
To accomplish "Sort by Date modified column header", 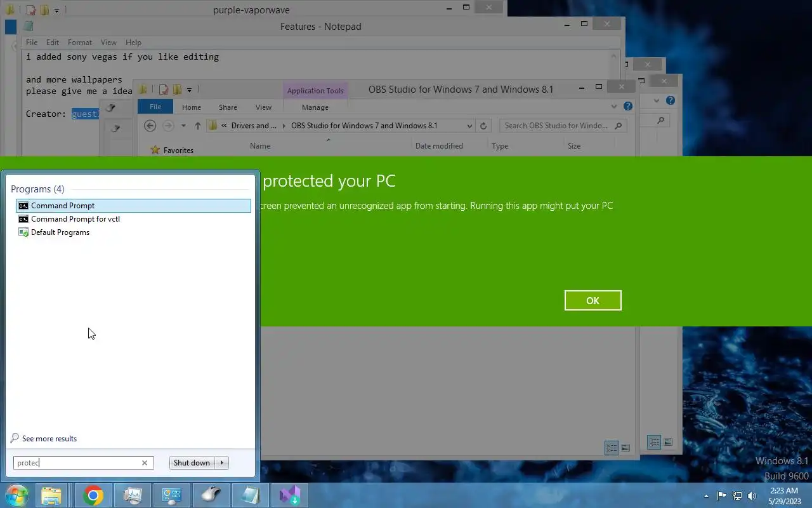I will click(439, 146).
